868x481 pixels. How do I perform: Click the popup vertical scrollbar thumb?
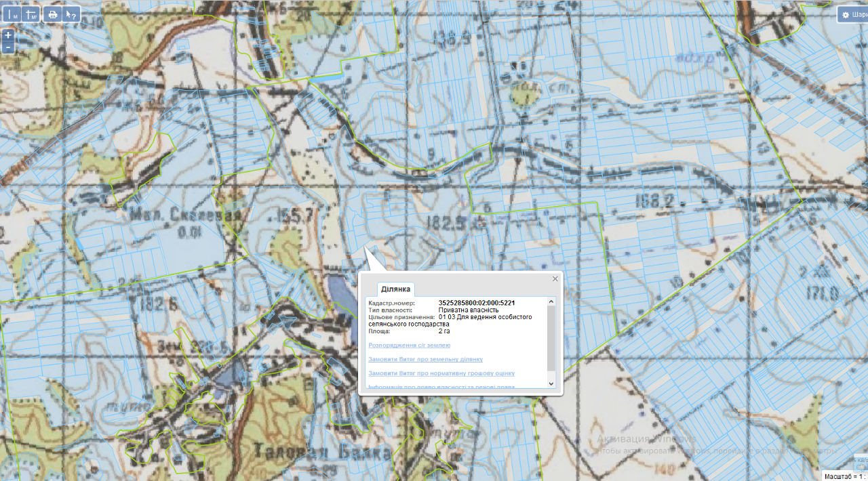(551, 338)
